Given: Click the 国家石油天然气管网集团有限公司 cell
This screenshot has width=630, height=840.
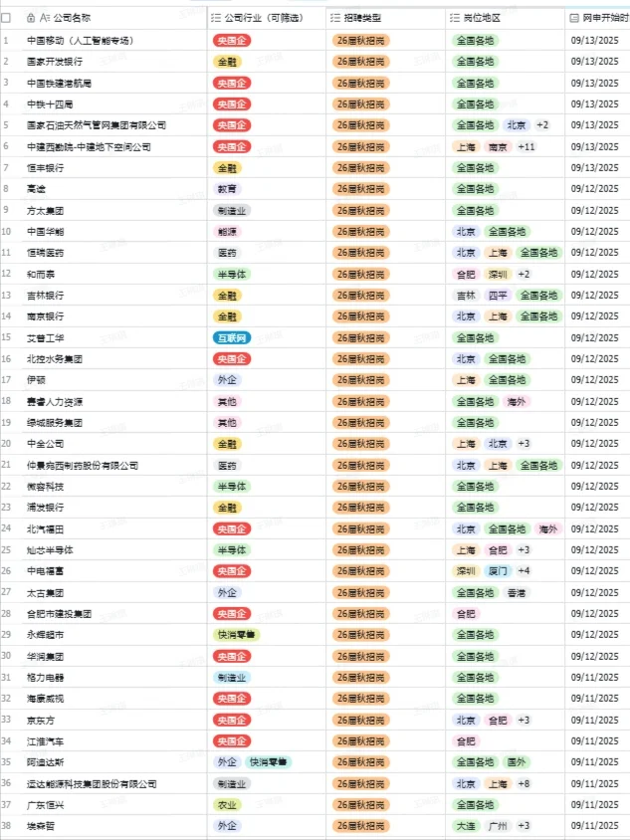Looking at the screenshot, I should [116, 125].
